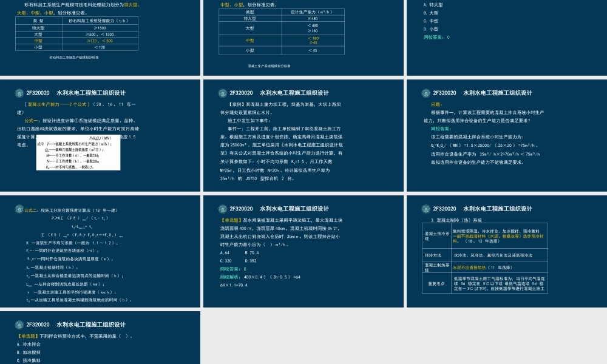Click the logo icon on the 混凝土制冷系统 slide
This screenshot has width=607, height=364.
(x=426, y=209)
